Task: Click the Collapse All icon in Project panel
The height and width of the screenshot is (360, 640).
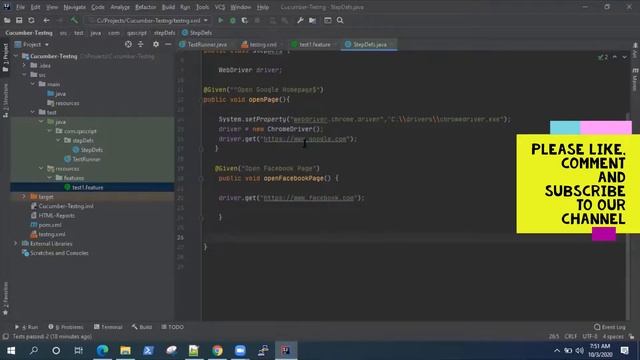Action: tap(141, 44)
